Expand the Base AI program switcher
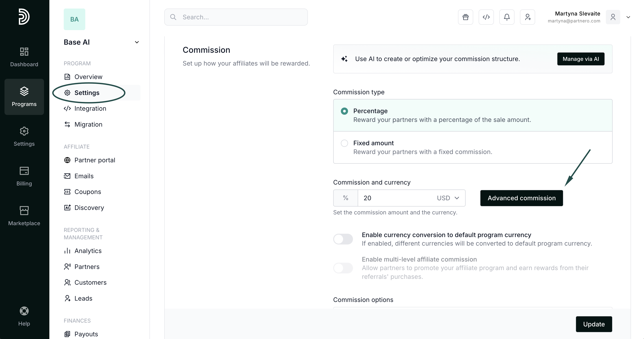Viewport: 644px width, 339px height. (136, 42)
